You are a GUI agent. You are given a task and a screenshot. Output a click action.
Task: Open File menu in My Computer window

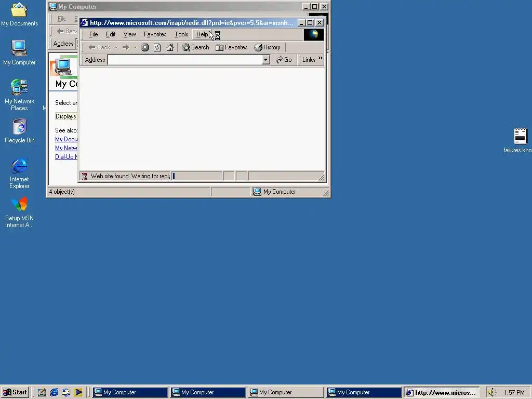(62, 19)
